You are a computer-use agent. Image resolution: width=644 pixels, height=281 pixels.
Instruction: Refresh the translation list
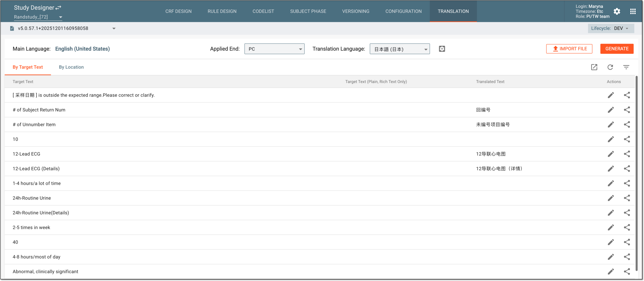[610, 67]
